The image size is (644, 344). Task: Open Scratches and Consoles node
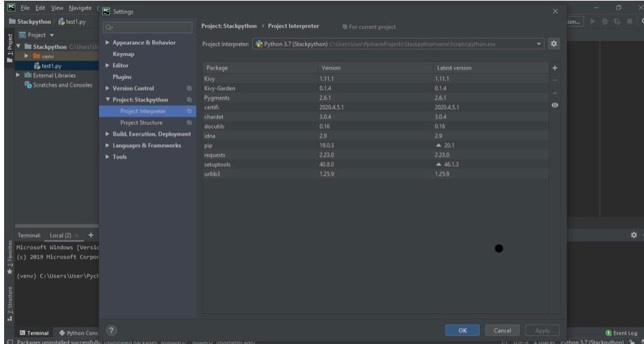pyautogui.click(x=59, y=85)
